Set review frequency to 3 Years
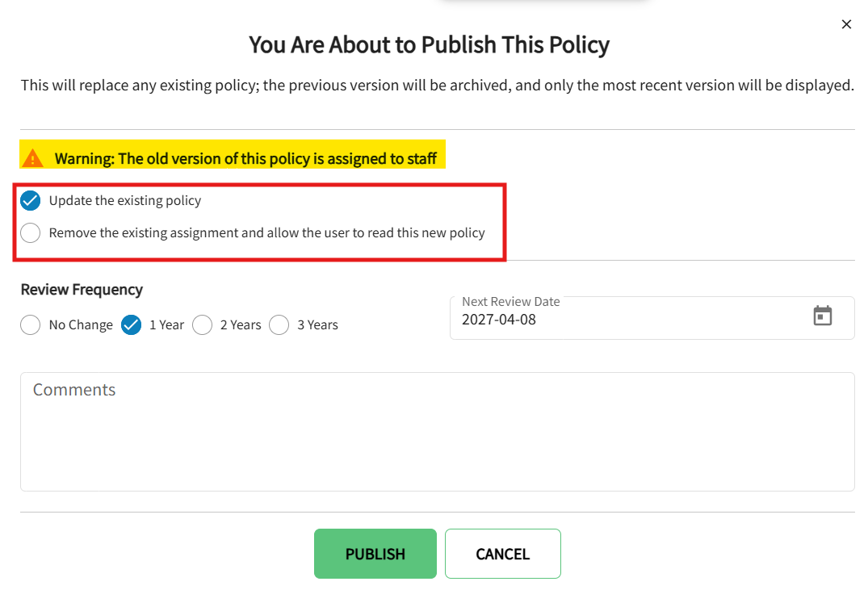868x590 pixels. [279, 324]
